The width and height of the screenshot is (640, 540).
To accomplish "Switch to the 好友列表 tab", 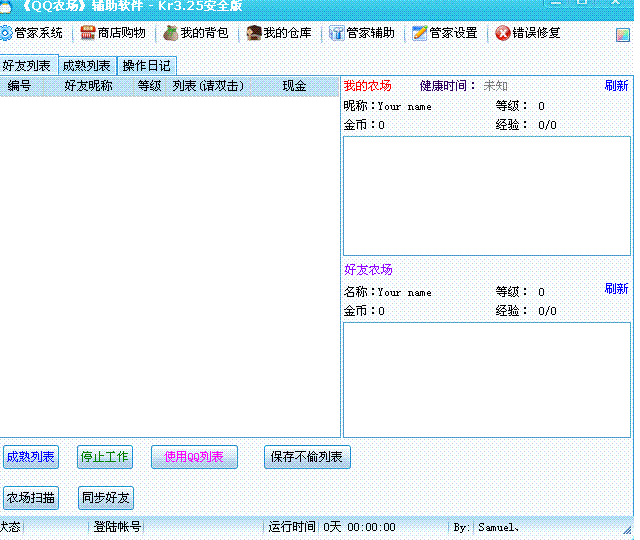I will coord(27,65).
